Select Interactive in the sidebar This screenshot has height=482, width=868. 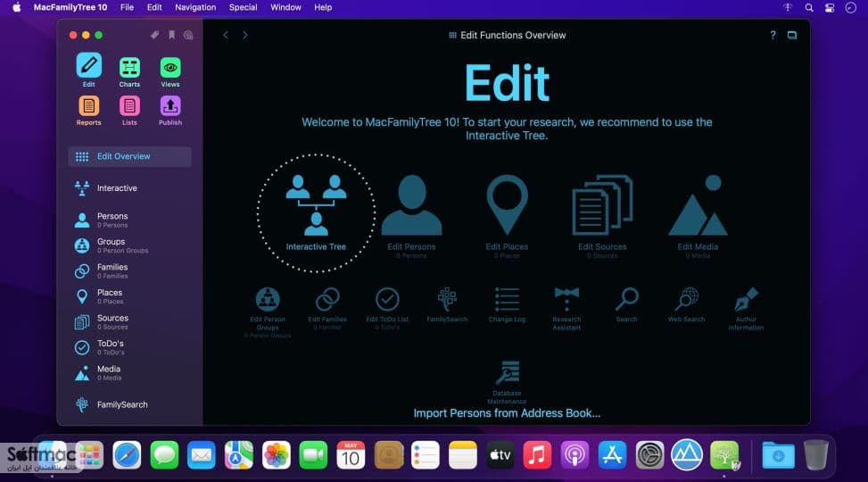[130, 188]
